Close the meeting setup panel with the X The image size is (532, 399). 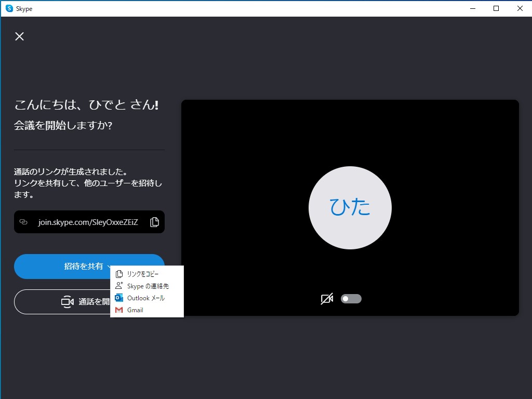[19, 36]
